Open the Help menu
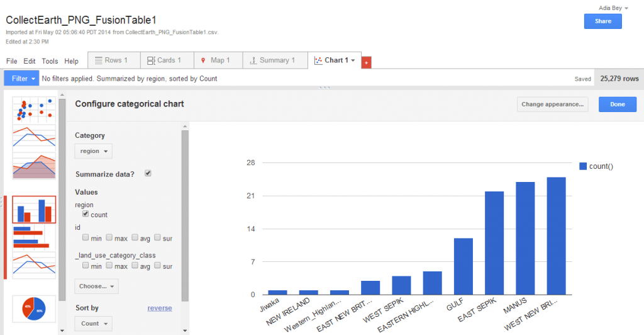 click(71, 61)
